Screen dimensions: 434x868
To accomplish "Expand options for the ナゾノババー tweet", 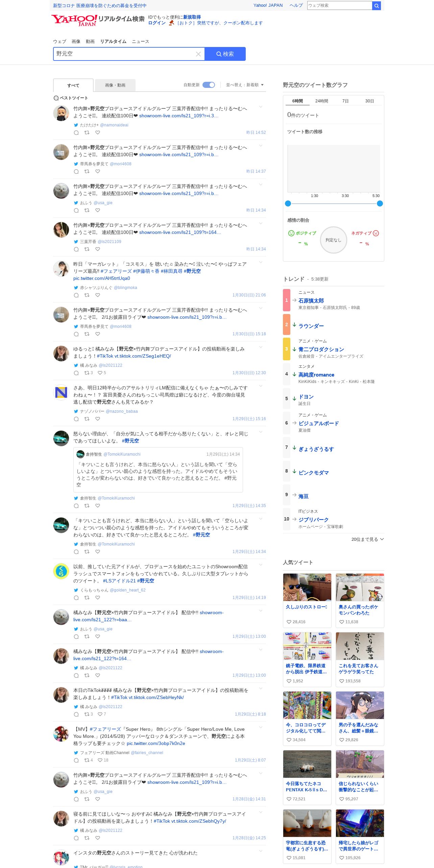I will [x=261, y=386].
